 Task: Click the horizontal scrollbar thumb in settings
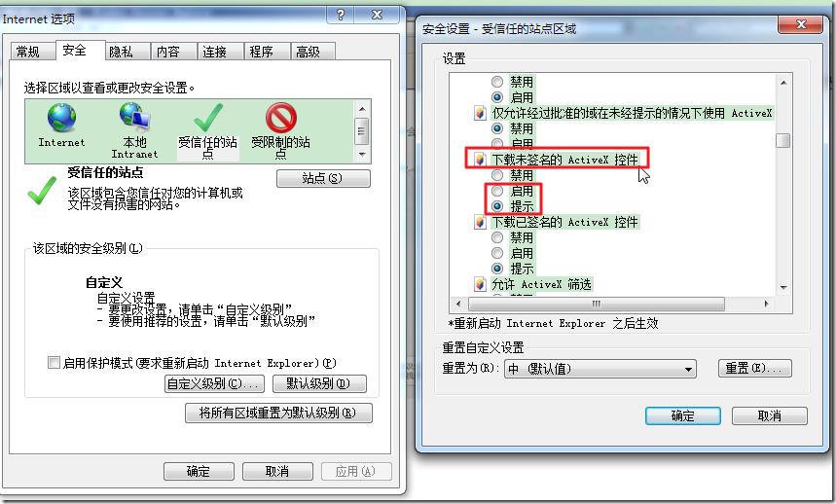(x=596, y=304)
